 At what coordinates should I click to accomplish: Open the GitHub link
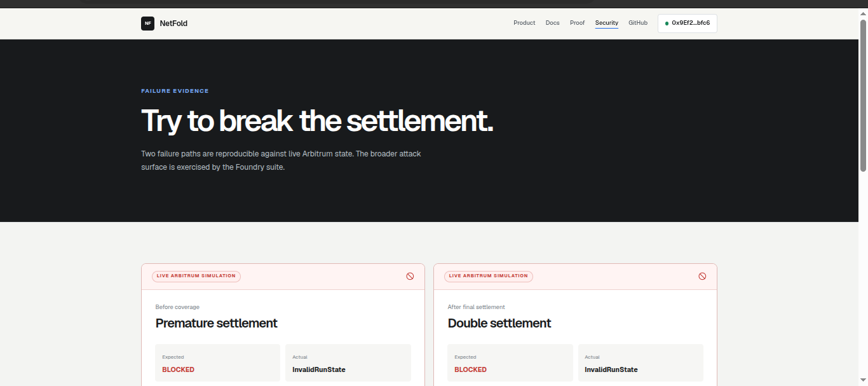coord(638,23)
